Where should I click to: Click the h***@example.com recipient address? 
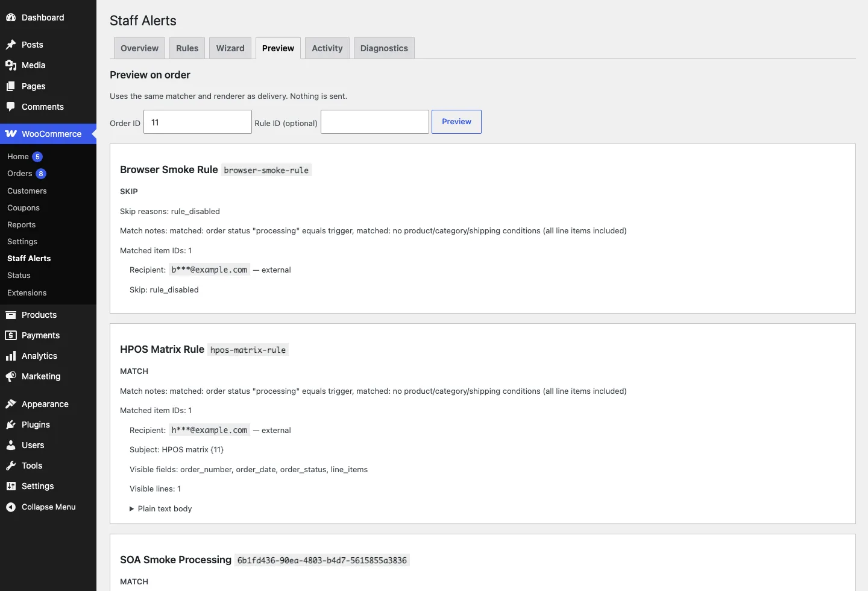209,430
